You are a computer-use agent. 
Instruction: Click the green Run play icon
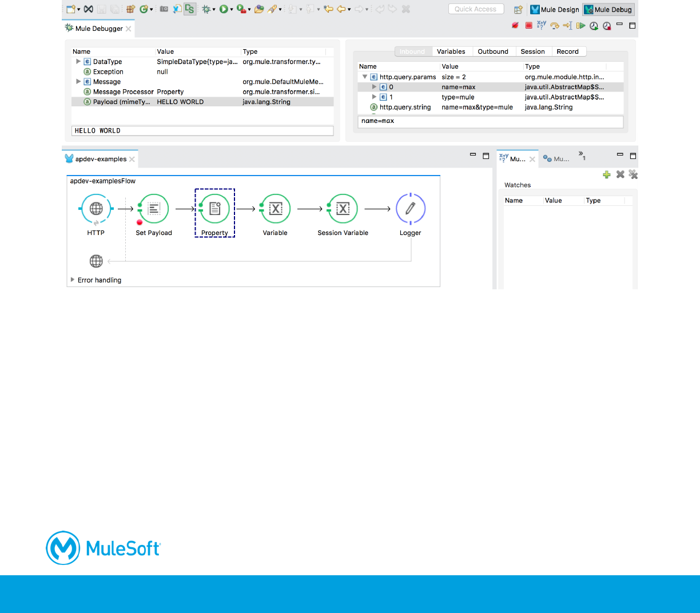[224, 9]
